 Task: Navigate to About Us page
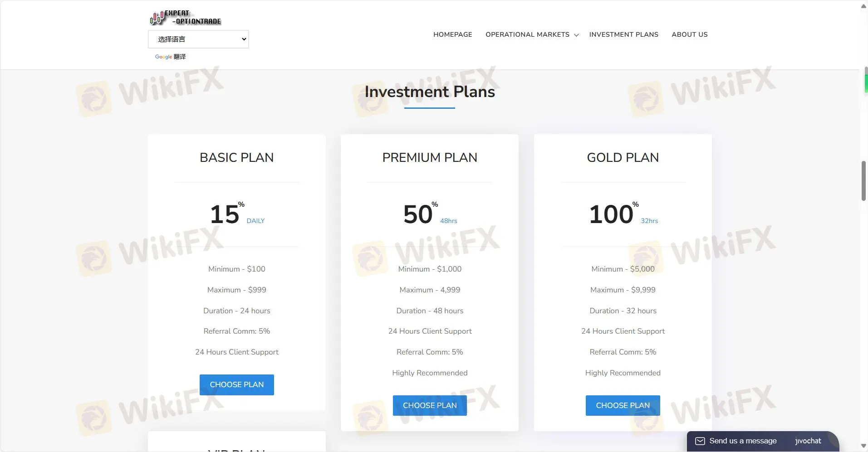pos(689,34)
